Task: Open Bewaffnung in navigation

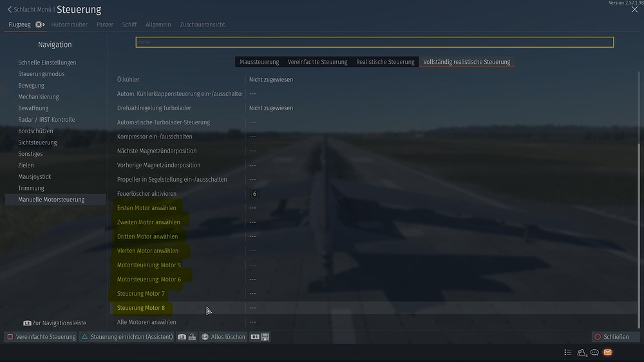Action: (33, 108)
